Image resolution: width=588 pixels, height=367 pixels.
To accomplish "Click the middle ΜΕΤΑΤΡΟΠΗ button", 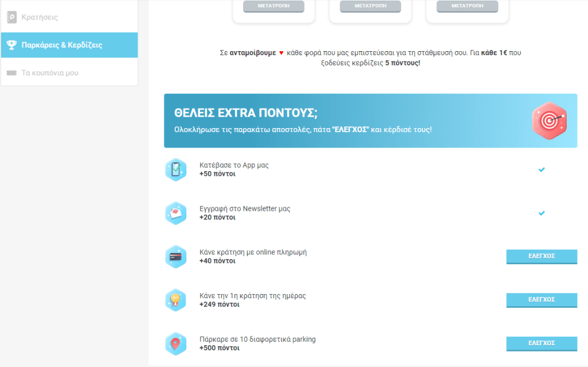I will pyautogui.click(x=370, y=6).
